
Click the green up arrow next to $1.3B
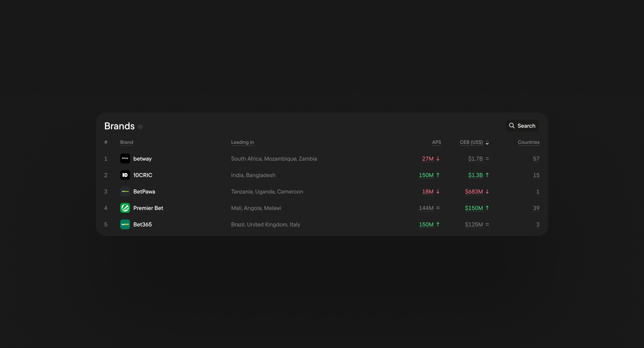pyautogui.click(x=487, y=175)
